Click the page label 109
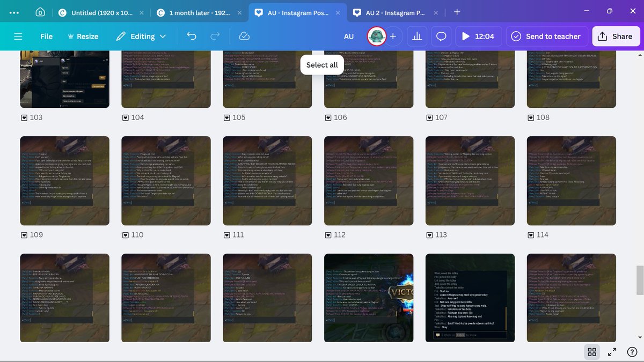This screenshot has height=362, width=644. tap(36, 235)
